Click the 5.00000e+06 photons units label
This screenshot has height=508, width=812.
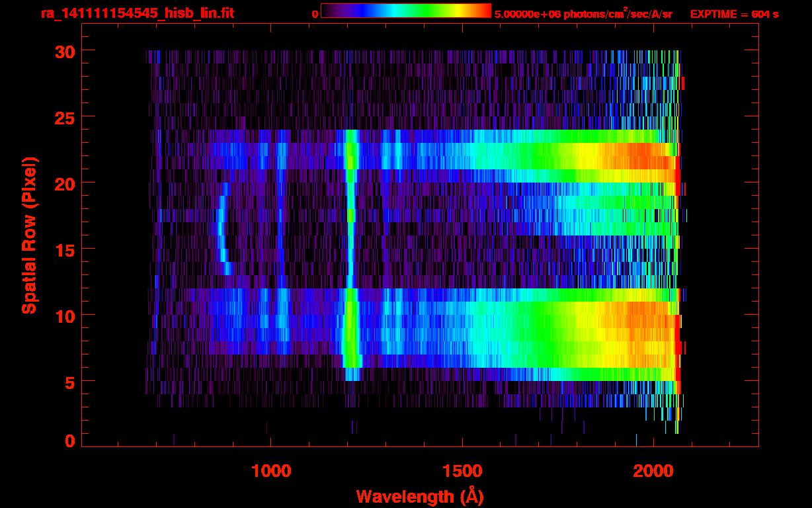[583, 14]
